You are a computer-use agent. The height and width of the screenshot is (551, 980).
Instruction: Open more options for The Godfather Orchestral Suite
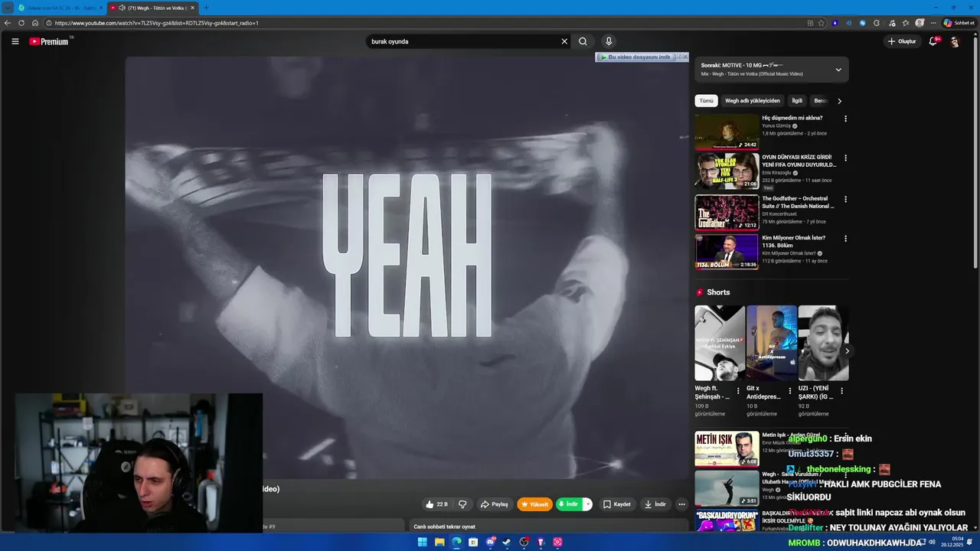click(845, 199)
